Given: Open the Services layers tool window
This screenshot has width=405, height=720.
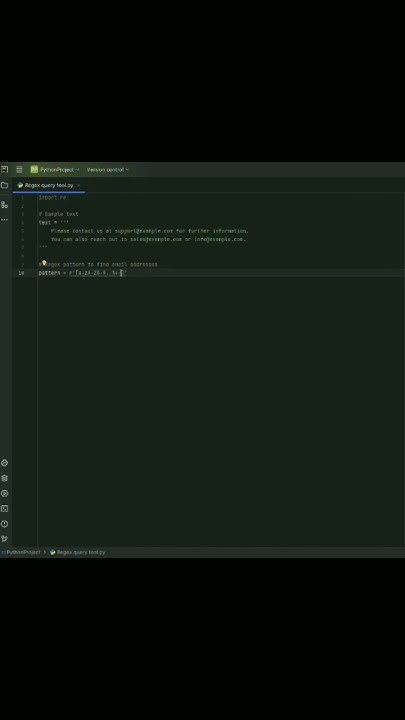Looking at the screenshot, I should click(x=5, y=478).
